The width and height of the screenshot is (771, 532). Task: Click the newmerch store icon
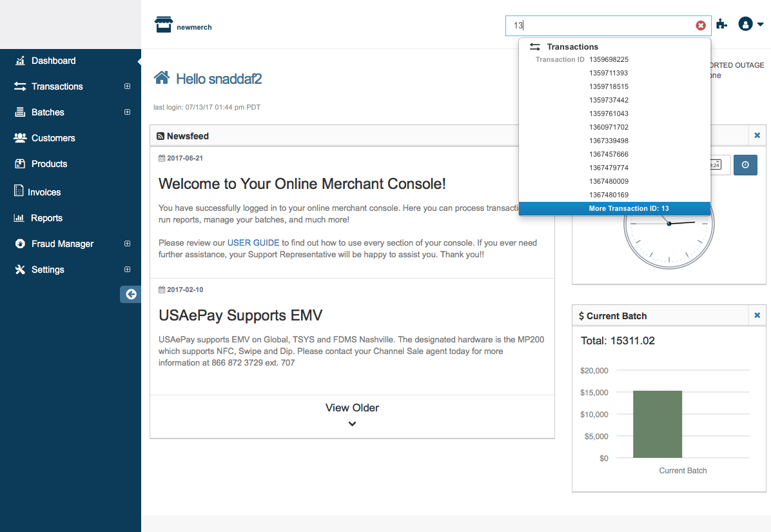tap(164, 25)
